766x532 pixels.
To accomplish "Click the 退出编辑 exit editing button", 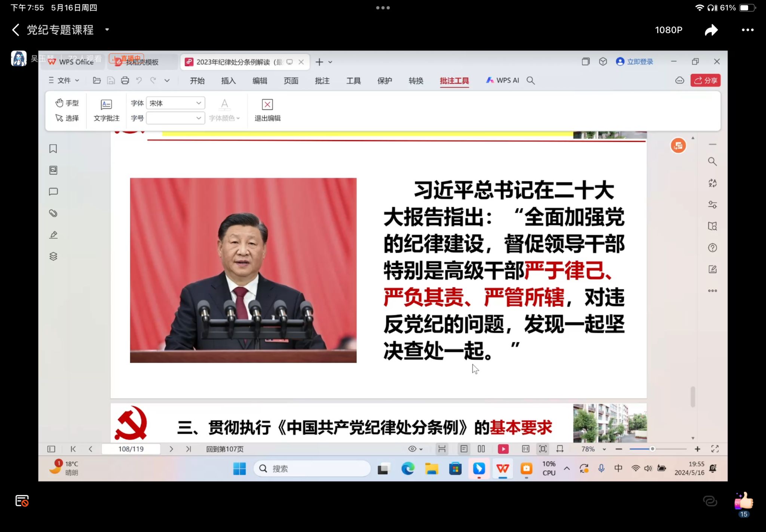I will point(267,110).
